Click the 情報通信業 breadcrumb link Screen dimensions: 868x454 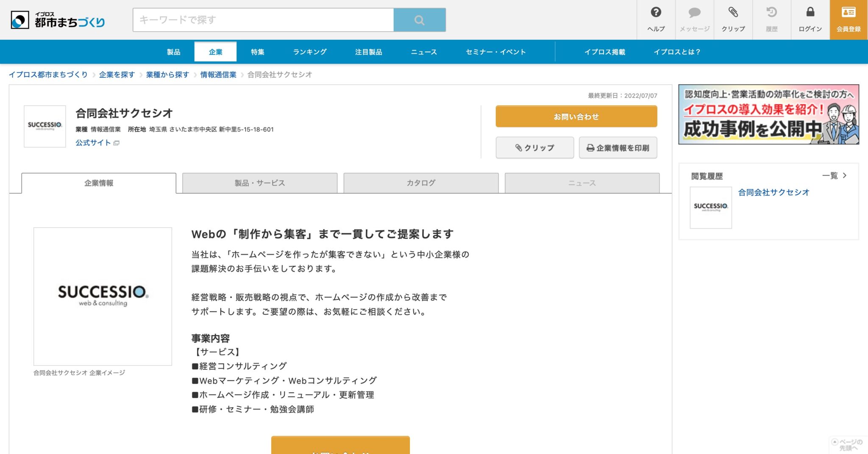218,75
